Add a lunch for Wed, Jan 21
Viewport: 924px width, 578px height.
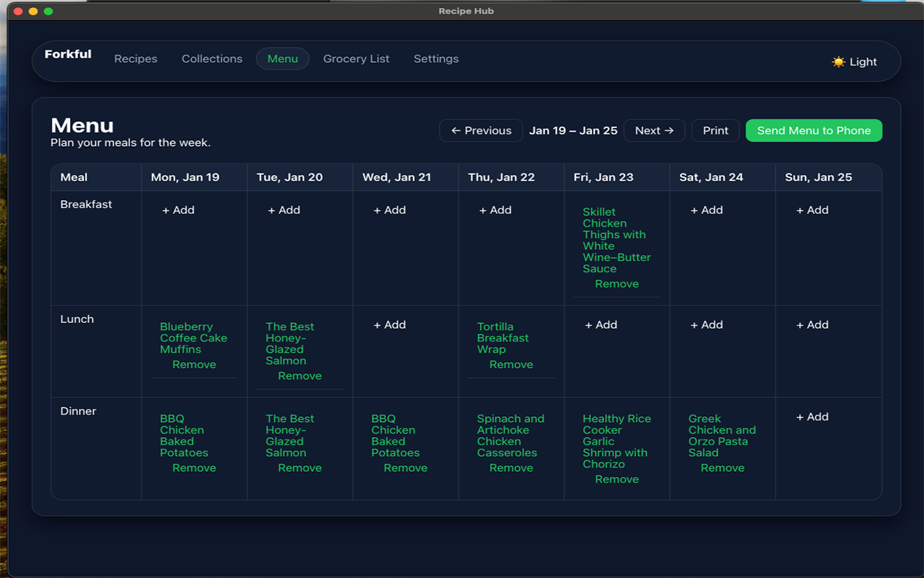pos(390,325)
